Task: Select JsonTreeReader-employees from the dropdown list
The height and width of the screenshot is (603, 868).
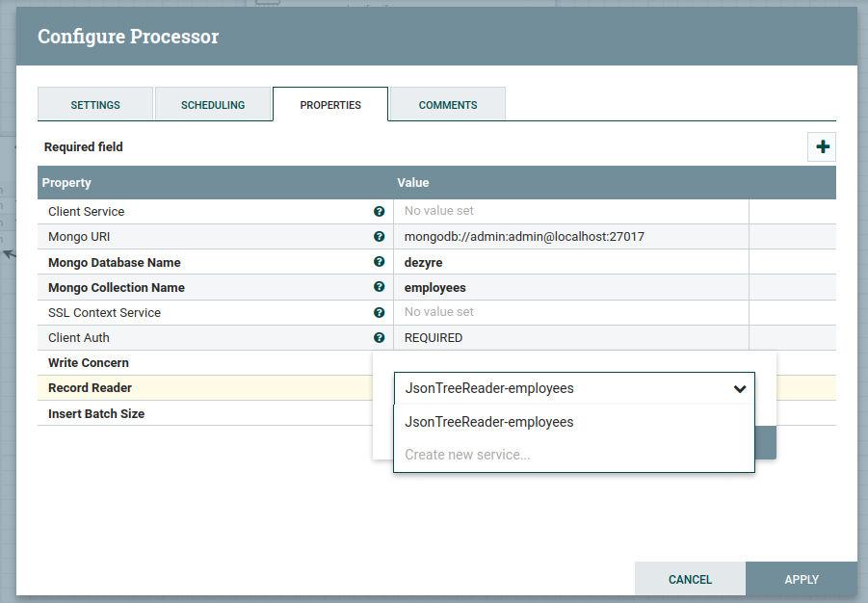Action: [x=489, y=422]
